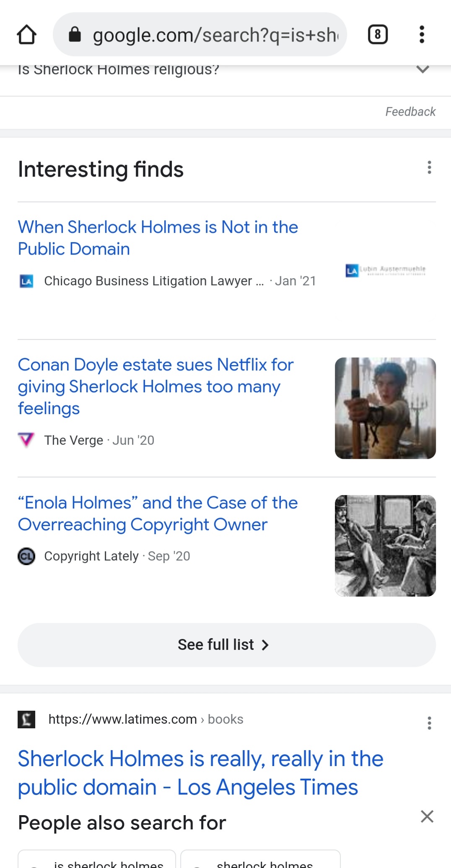Open the Conan Doyle estate sues Netflix article
This screenshot has height=868, width=451.
[x=156, y=386]
